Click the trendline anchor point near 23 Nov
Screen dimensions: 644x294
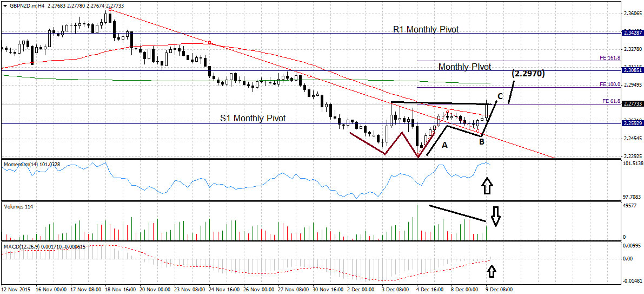[x=210, y=43]
